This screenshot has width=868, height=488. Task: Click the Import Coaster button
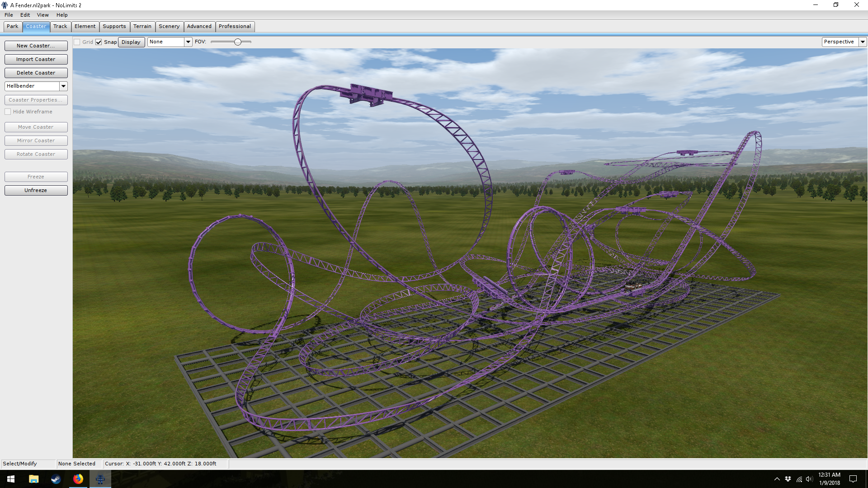click(x=36, y=59)
